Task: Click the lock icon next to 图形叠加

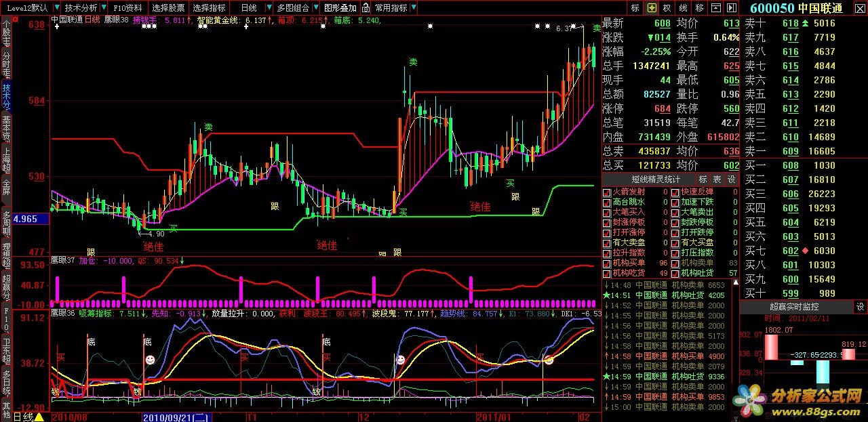Action: click(x=366, y=8)
